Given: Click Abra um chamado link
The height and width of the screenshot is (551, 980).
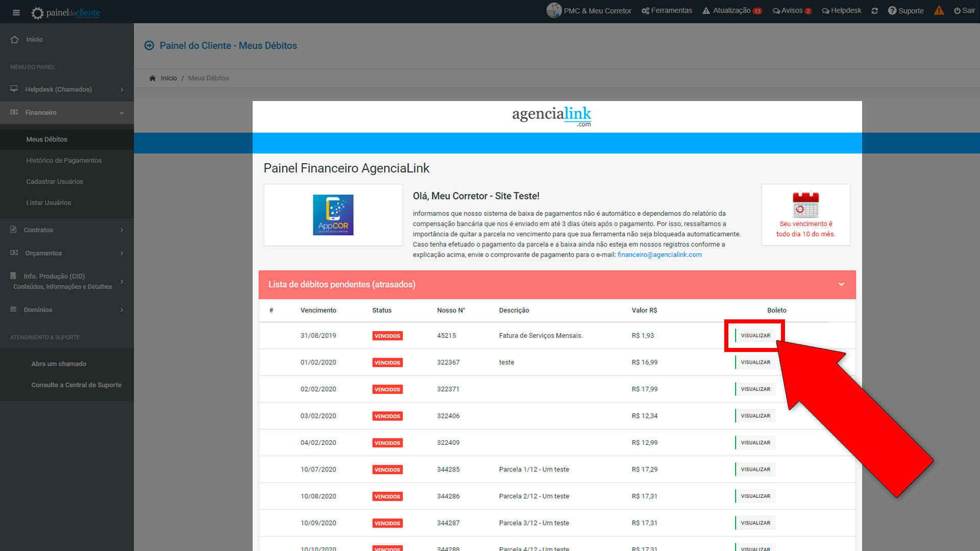Looking at the screenshot, I should tap(59, 364).
